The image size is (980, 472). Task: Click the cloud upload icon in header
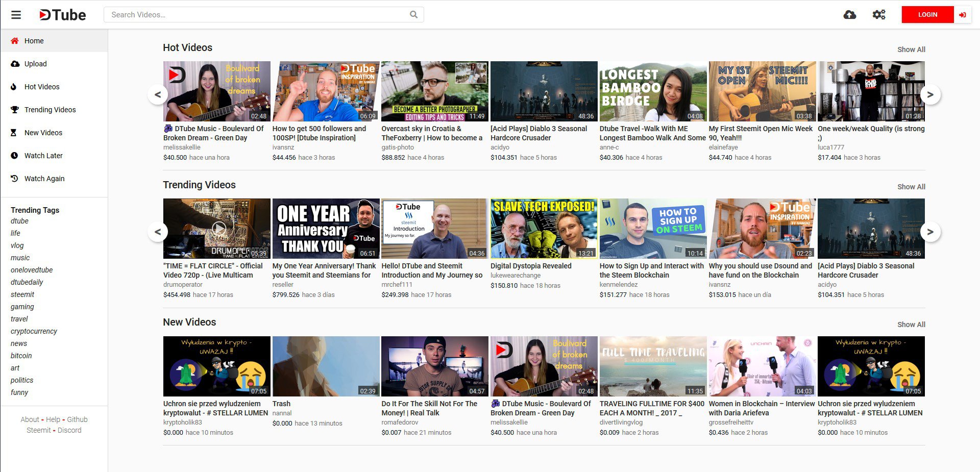pyautogui.click(x=850, y=15)
